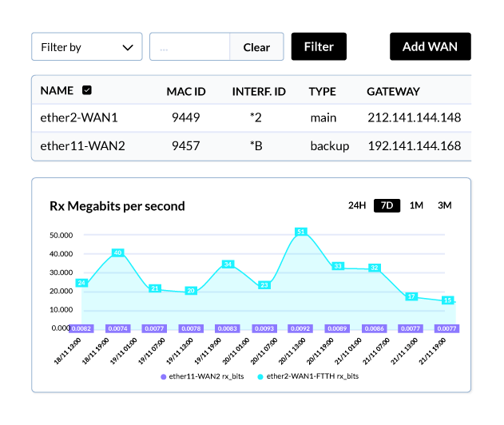Image resolution: width=504 pixels, height=425 pixels.
Task: Click the purple data label 0.0092
Action: click(300, 328)
